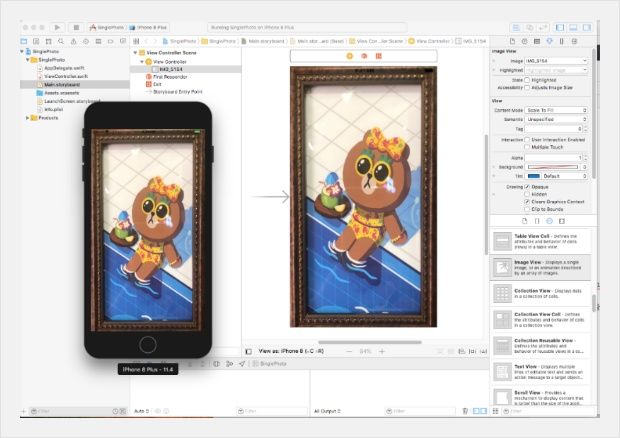Uncheck the Opaque checkbox
620x438 pixels.
pos(527,187)
